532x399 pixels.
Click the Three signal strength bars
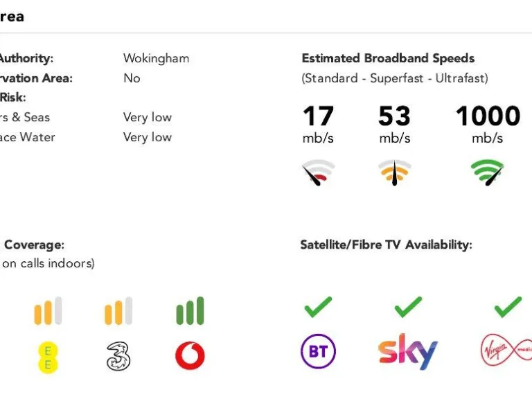118,312
